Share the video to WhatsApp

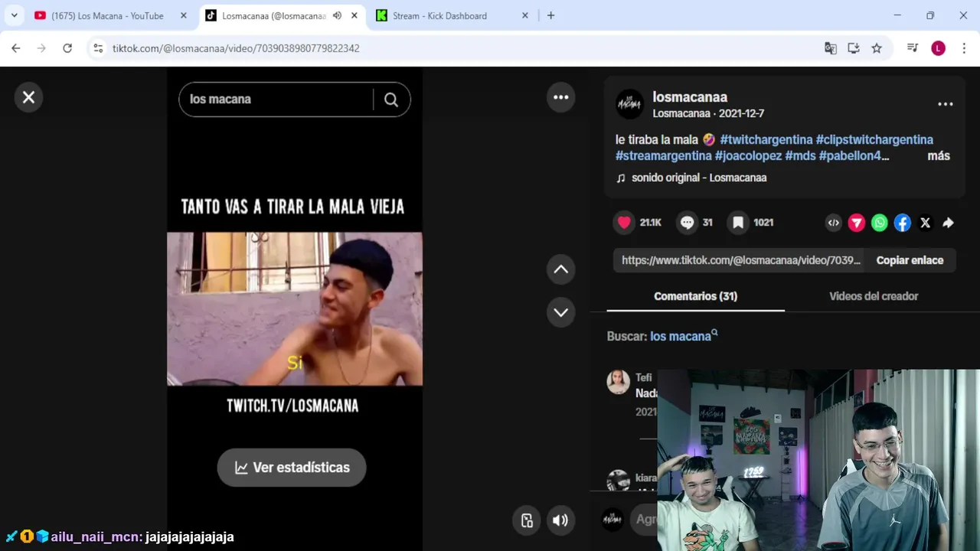880,223
